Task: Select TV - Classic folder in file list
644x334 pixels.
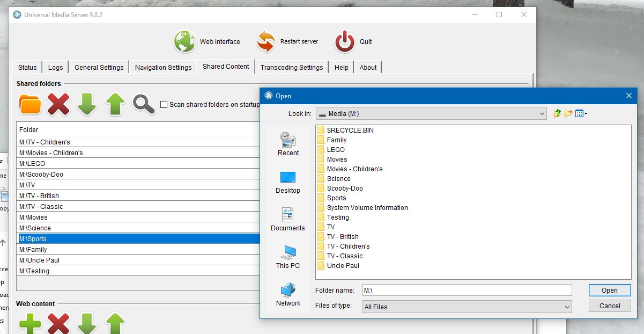Action: (x=340, y=256)
